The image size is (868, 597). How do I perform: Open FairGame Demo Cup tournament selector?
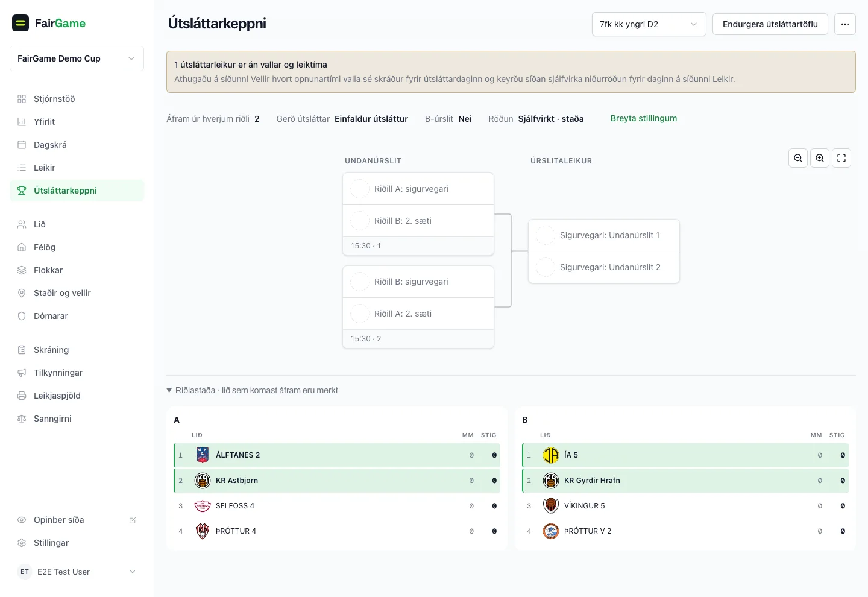click(77, 58)
